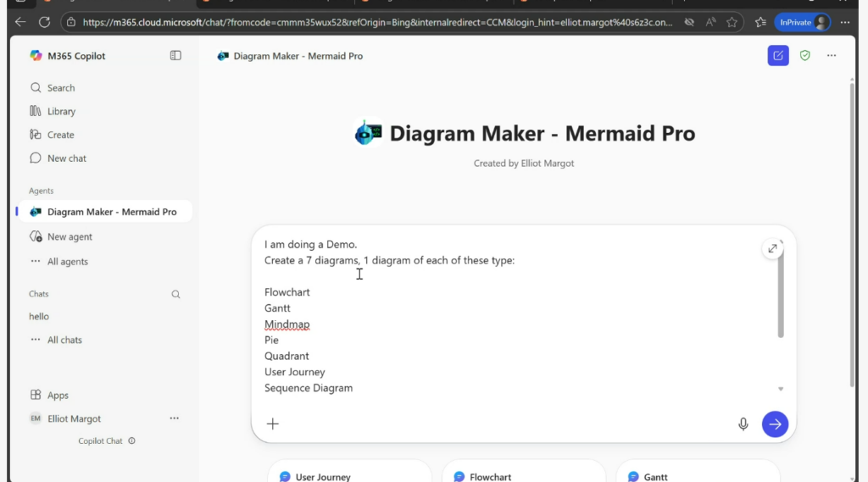This screenshot has height=482, width=868.
Task: Go back with the browser arrow
Action: click(20, 23)
